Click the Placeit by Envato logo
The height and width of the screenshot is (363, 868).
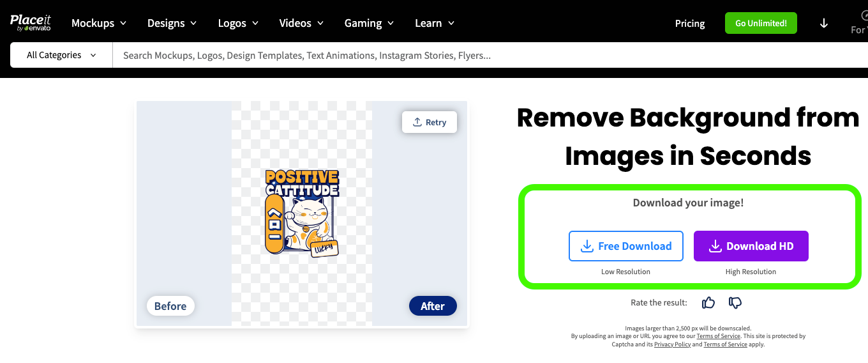click(30, 23)
